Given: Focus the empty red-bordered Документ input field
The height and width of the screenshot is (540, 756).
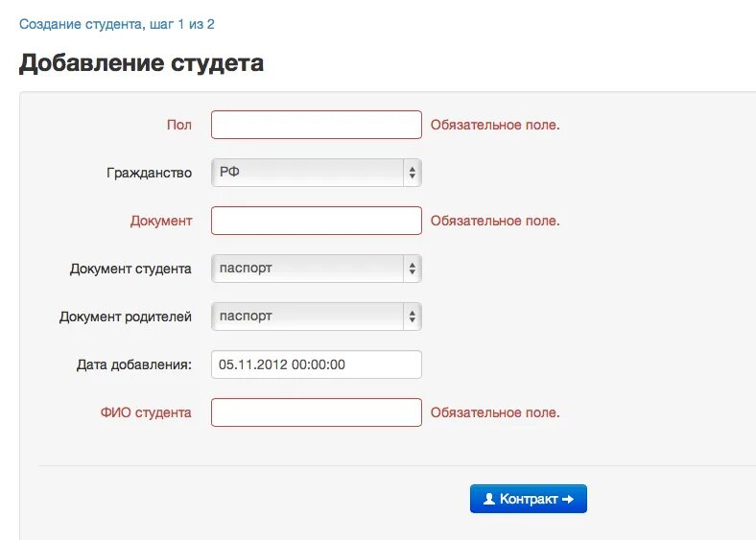Looking at the screenshot, I should click(x=317, y=221).
